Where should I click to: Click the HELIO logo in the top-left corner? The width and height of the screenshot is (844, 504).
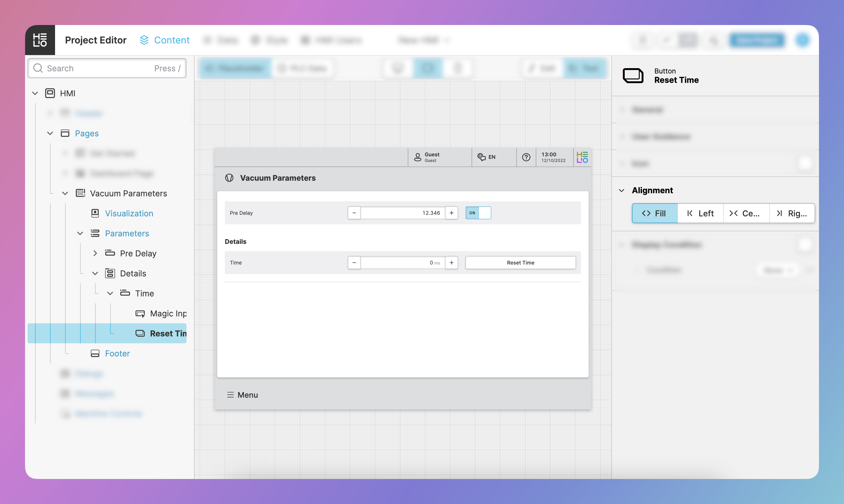pos(40,40)
